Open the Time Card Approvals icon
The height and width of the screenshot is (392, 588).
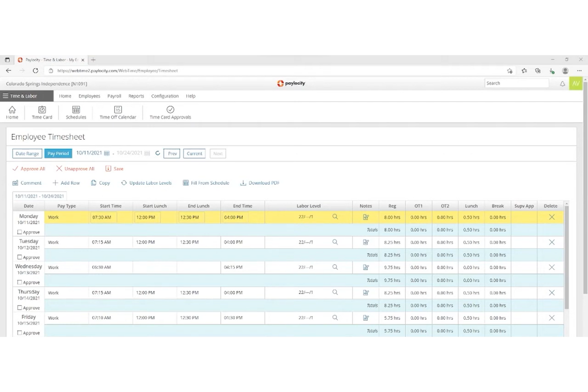[x=170, y=112]
